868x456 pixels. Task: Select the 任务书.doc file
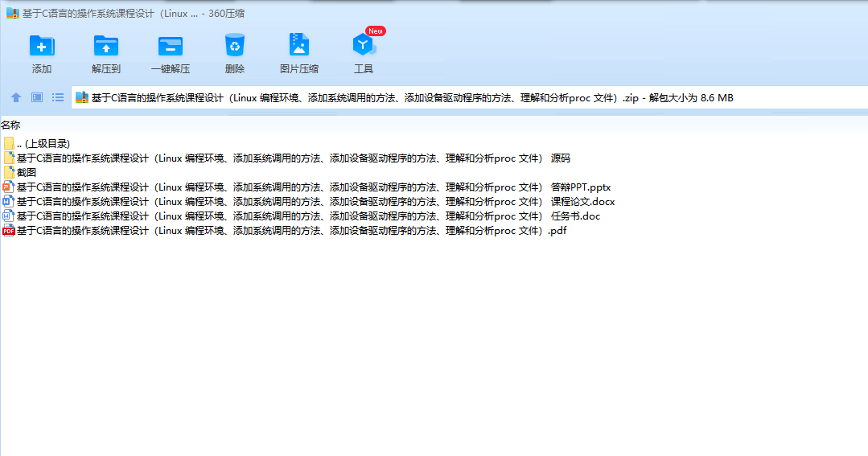point(302,216)
